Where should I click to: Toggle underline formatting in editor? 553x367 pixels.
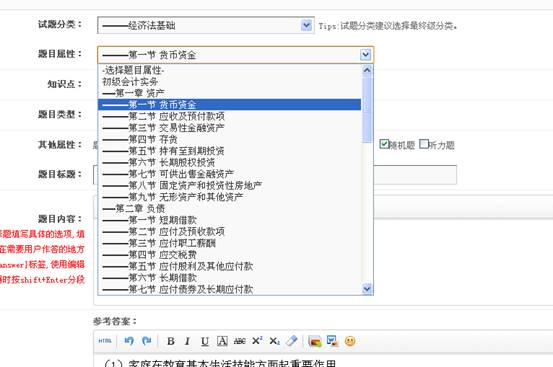pyautogui.click(x=205, y=341)
